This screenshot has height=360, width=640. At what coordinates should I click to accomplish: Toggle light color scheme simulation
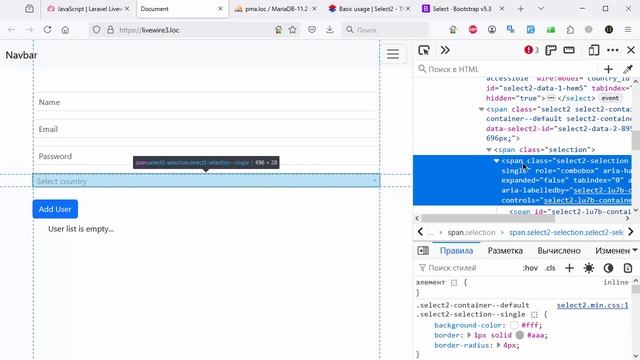[x=589, y=268]
